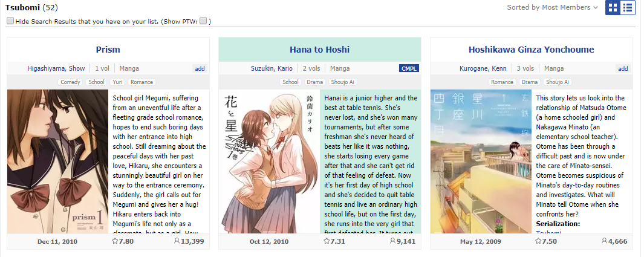
Task: Switch to list view icon
Action: (x=628, y=7)
